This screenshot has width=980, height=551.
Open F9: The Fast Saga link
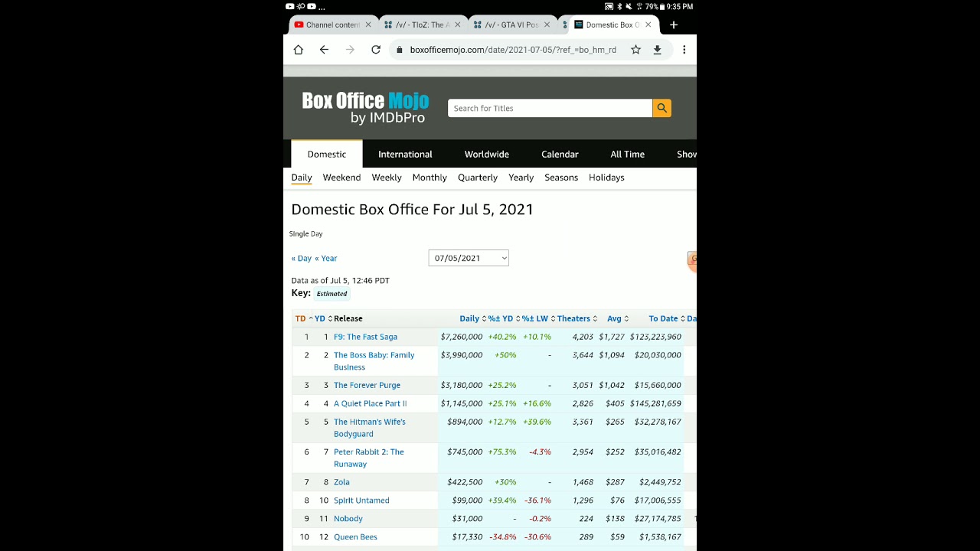pos(365,337)
